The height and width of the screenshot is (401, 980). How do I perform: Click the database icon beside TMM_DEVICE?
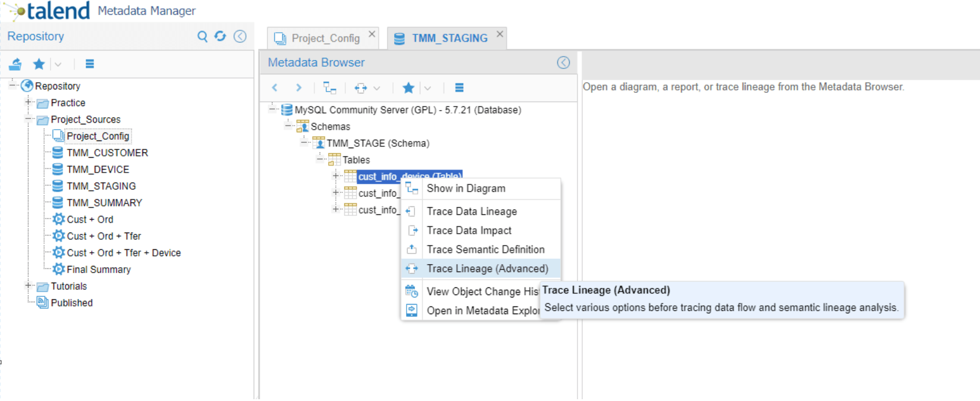(58, 169)
